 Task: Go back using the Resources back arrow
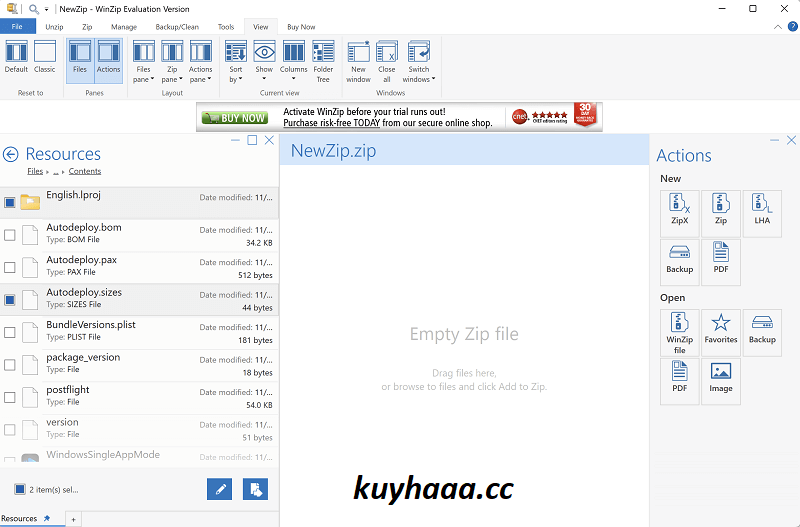[x=11, y=154]
